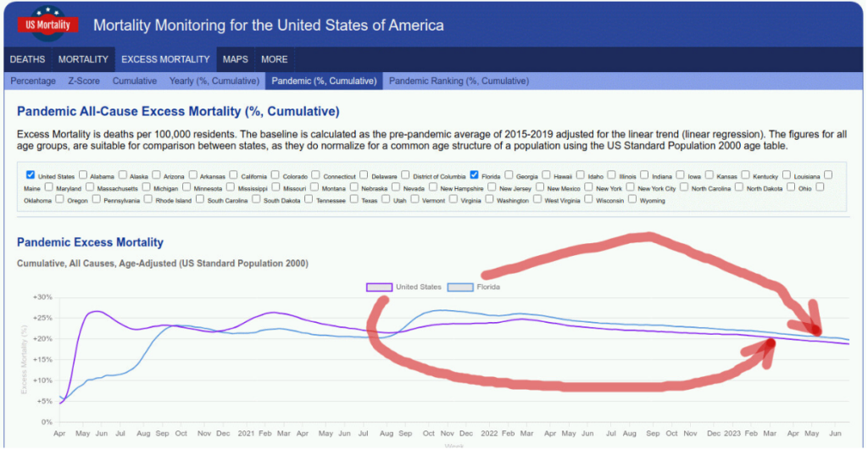Screen dimensions: 868x450
Task: Tick the New York checkbox
Action: coord(589,188)
